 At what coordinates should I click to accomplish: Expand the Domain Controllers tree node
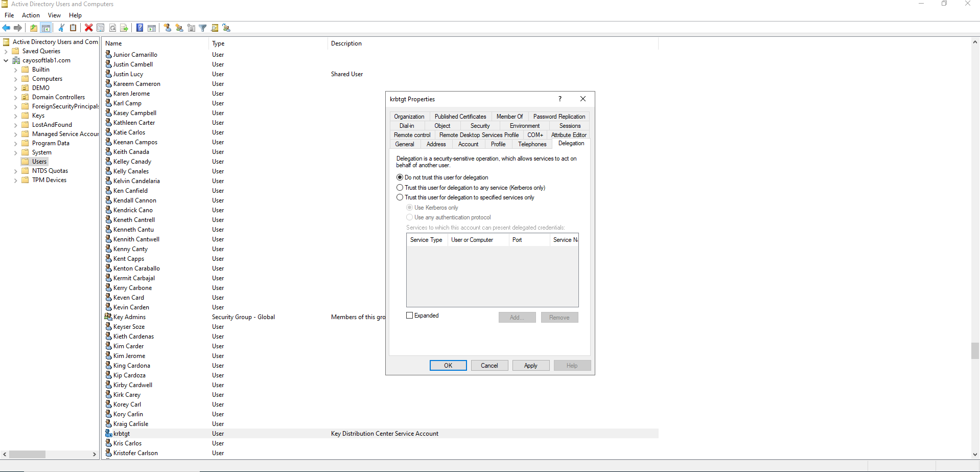coord(15,98)
